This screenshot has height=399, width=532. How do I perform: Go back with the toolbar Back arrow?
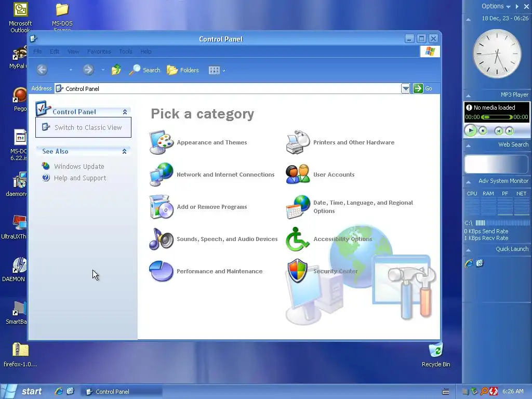(x=42, y=70)
